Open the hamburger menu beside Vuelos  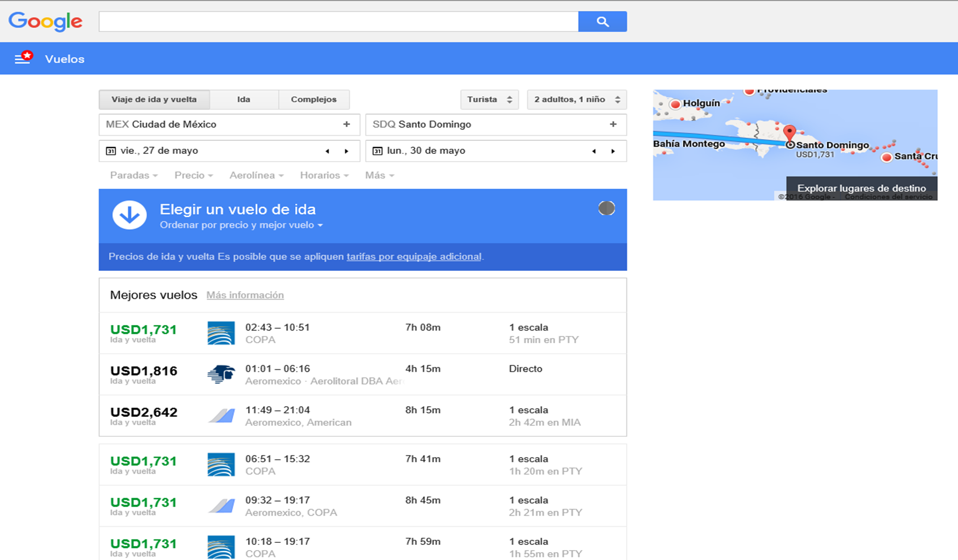[x=22, y=59]
